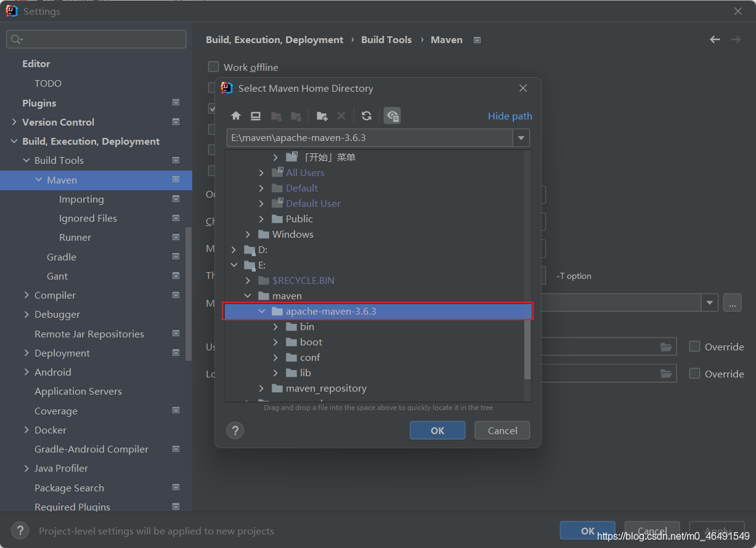Screen dimensions: 756x548
Task: Open help in Select Maven Home dialog
Action: (235, 430)
